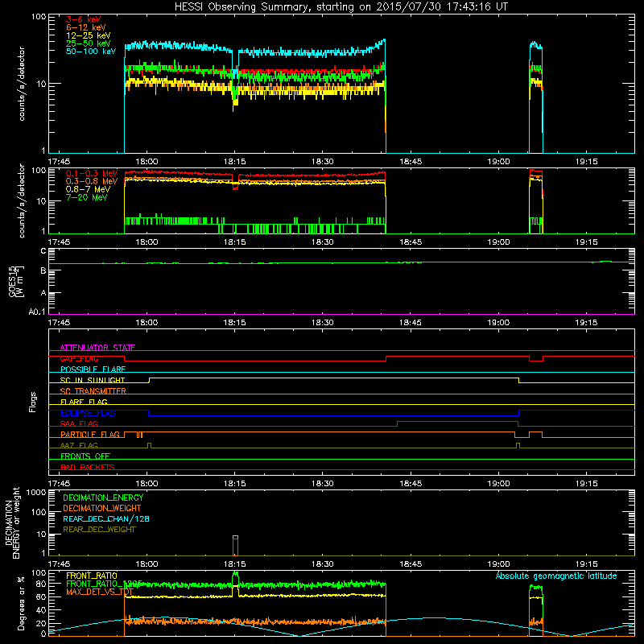Click the 17:45 tick label under bottom flags axis
The width and height of the screenshot is (644, 644).
coord(59,484)
